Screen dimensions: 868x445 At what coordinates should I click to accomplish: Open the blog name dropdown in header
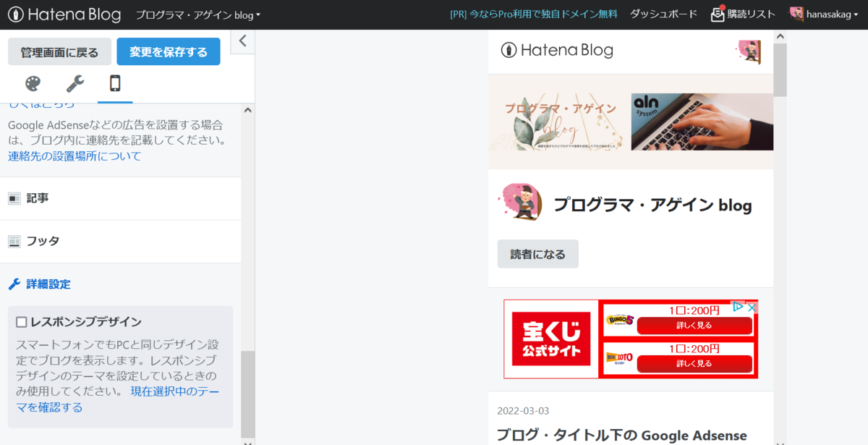tap(197, 14)
